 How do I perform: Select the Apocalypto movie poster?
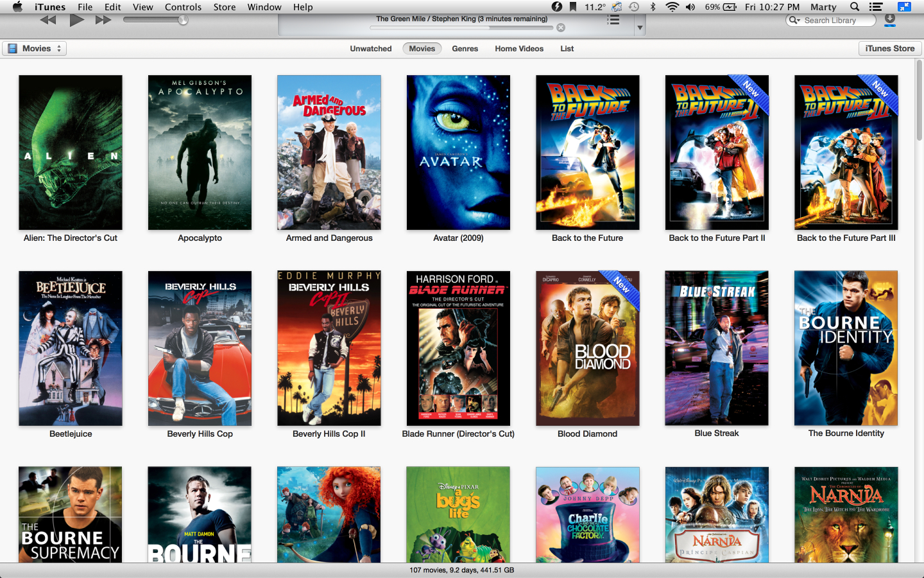(200, 152)
